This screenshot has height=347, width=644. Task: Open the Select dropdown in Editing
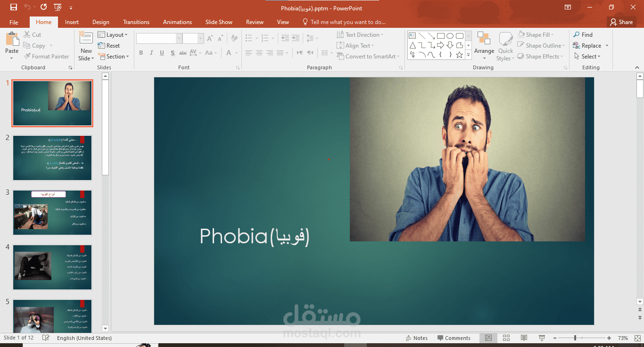587,57
